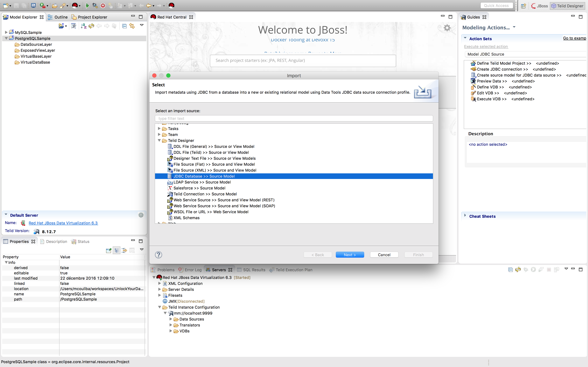Click the Save icon in the main toolbar
588x367 pixels.
16,5
